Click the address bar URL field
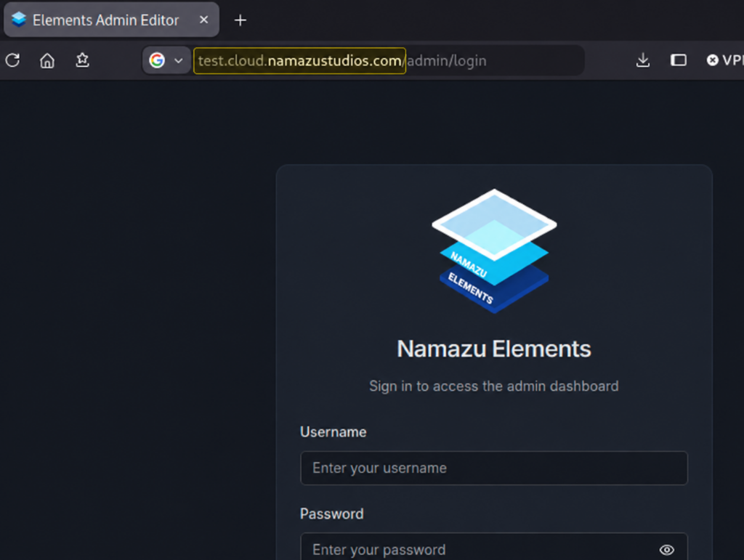The height and width of the screenshot is (560, 744). [x=388, y=61]
